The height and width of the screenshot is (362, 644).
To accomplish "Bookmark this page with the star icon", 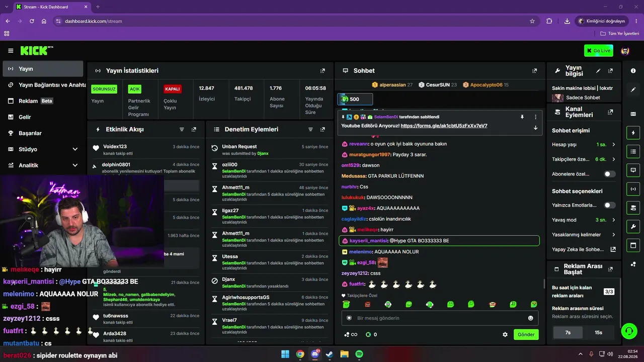I will [x=532, y=21].
